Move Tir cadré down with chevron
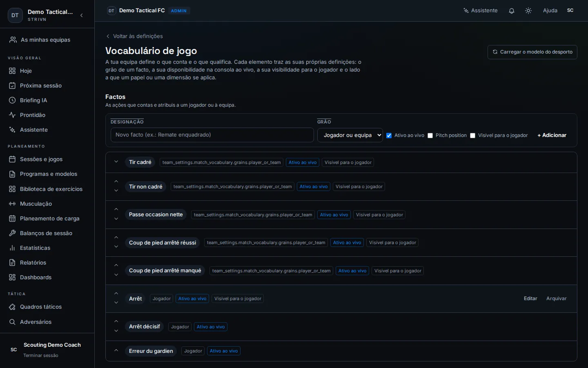588x368 pixels. (x=116, y=162)
